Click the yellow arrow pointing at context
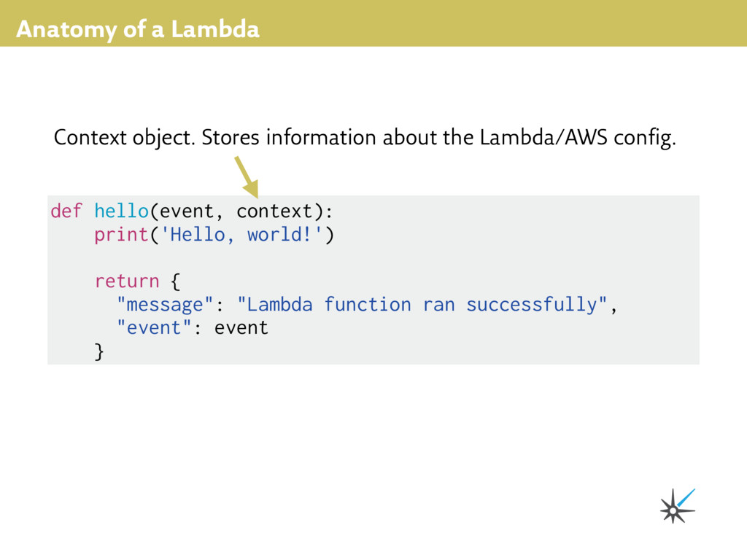 (246, 176)
